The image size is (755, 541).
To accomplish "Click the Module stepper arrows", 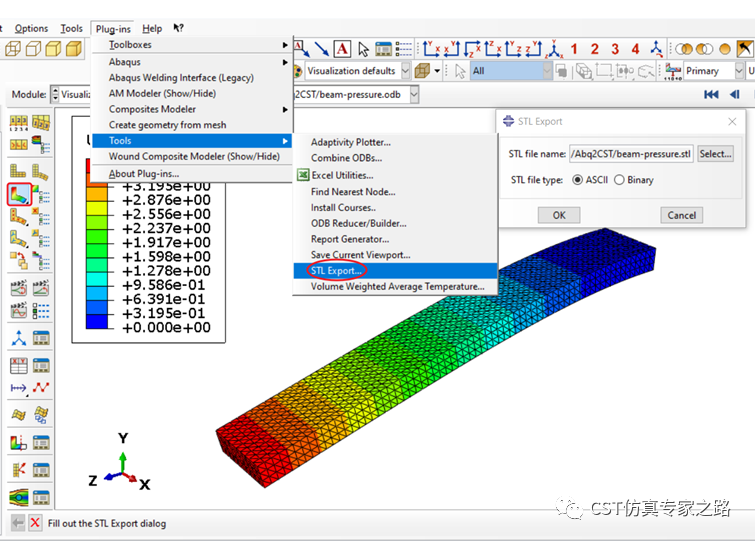I will pyautogui.click(x=55, y=94).
